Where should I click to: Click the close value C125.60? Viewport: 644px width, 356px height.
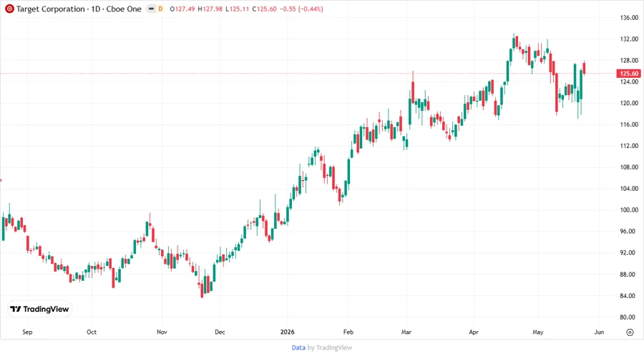tap(264, 9)
